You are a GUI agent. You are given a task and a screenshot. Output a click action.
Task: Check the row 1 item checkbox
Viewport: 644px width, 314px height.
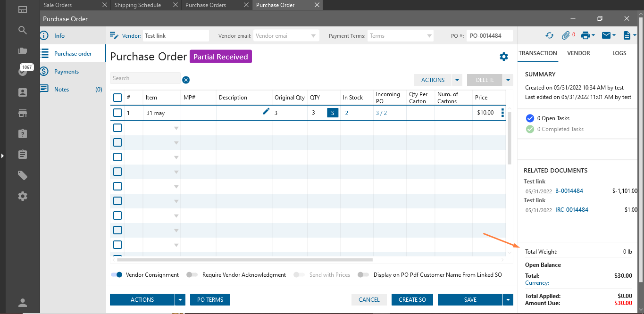click(x=117, y=113)
